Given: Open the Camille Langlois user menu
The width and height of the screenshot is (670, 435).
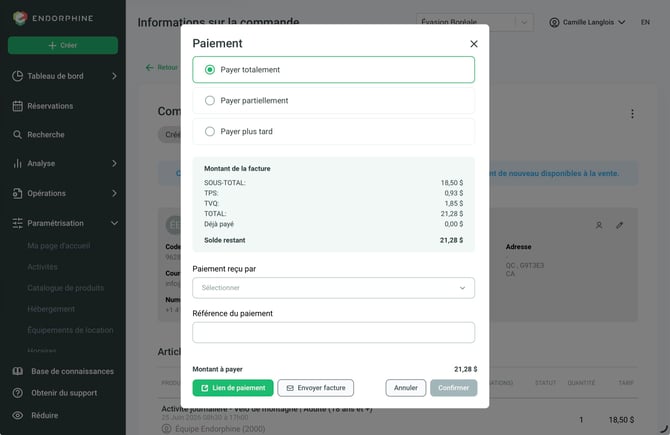Looking at the screenshot, I should [587, 22].
